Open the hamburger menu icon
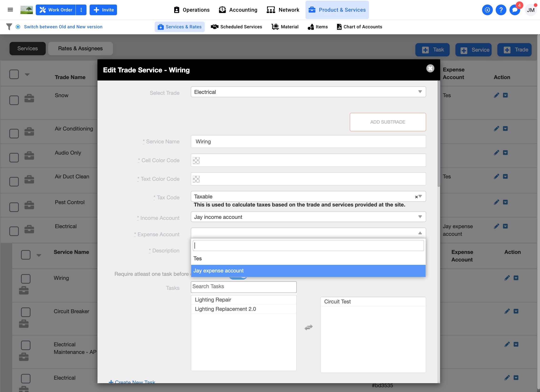 pyautogui.click(x=10, y=10)
